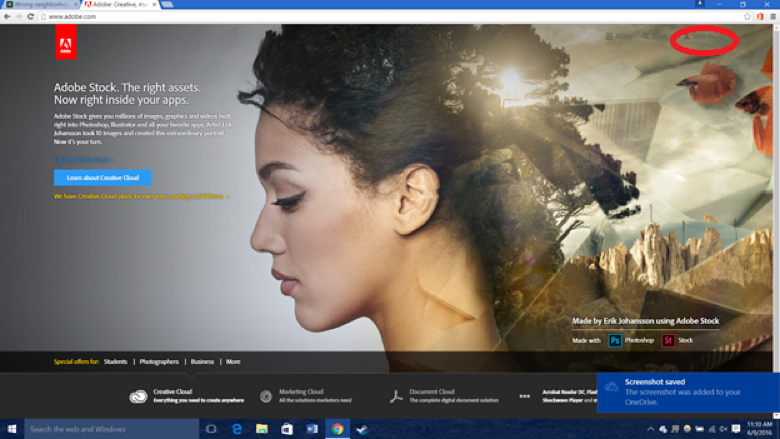Viewport: 780px width, 439px height.
Task: Click the Office extension icon
Action: pyautogui.click(x=760, y=16)
